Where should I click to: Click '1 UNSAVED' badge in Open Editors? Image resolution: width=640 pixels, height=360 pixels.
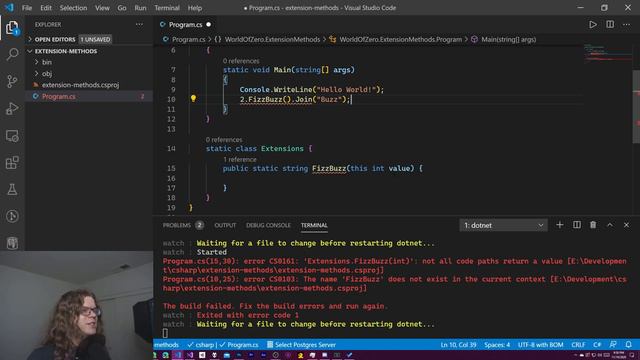coord(95,39)
